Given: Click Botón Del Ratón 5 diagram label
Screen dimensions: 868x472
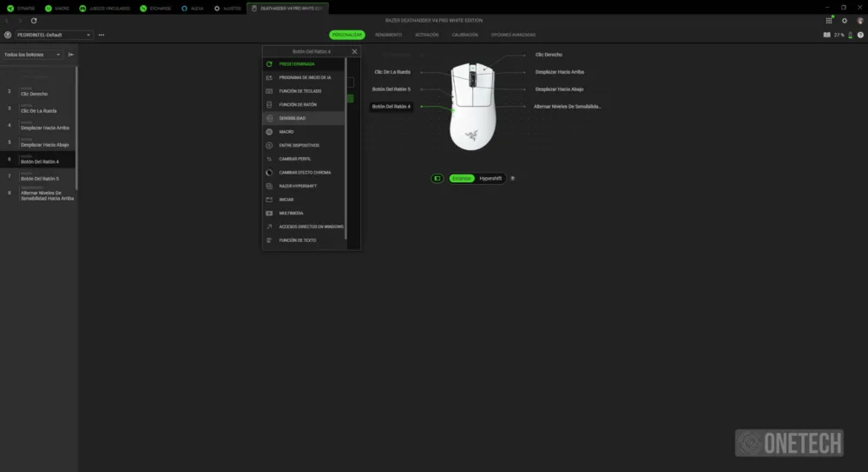Looking at the screenshot, I should (391, 89).
